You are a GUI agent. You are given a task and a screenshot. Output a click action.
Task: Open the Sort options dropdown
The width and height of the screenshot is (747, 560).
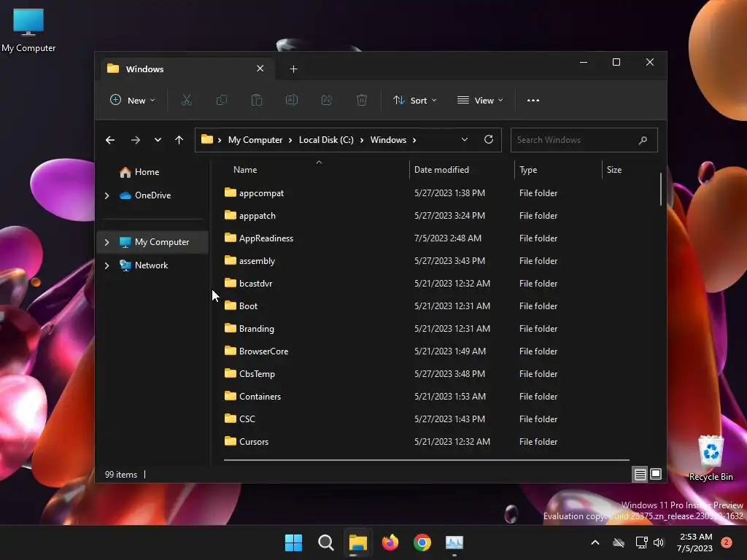[414, 100]
